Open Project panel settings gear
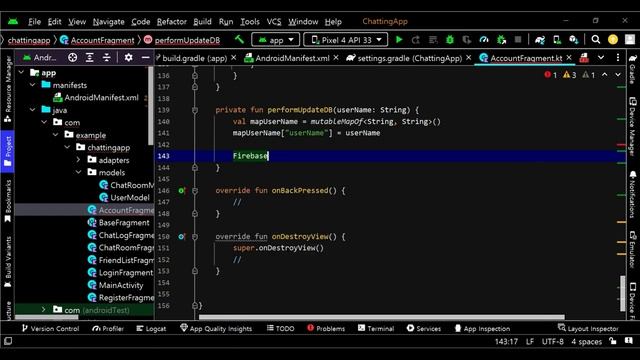 (x=128, y=58)
